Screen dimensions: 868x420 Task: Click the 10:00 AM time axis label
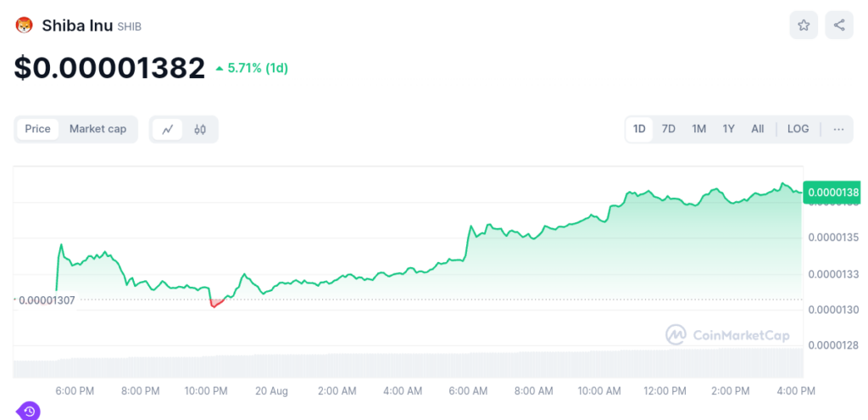pos(599,391)
